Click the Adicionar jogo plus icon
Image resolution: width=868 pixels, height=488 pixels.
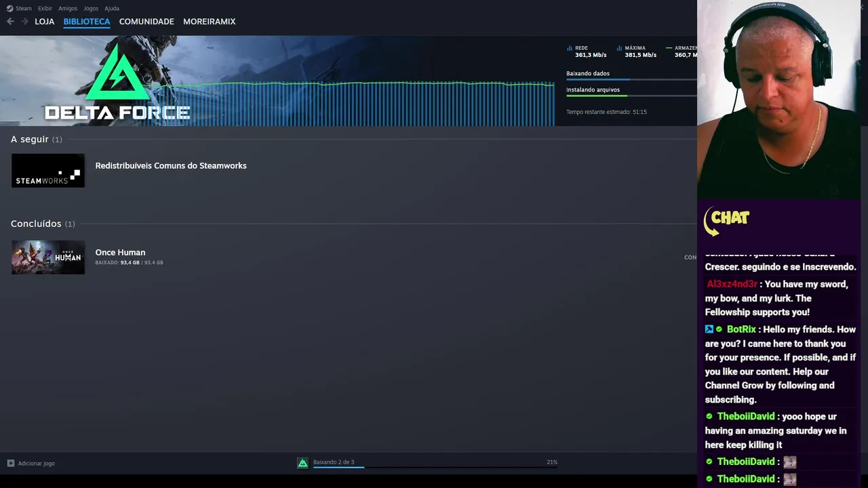tap(11, 464)
